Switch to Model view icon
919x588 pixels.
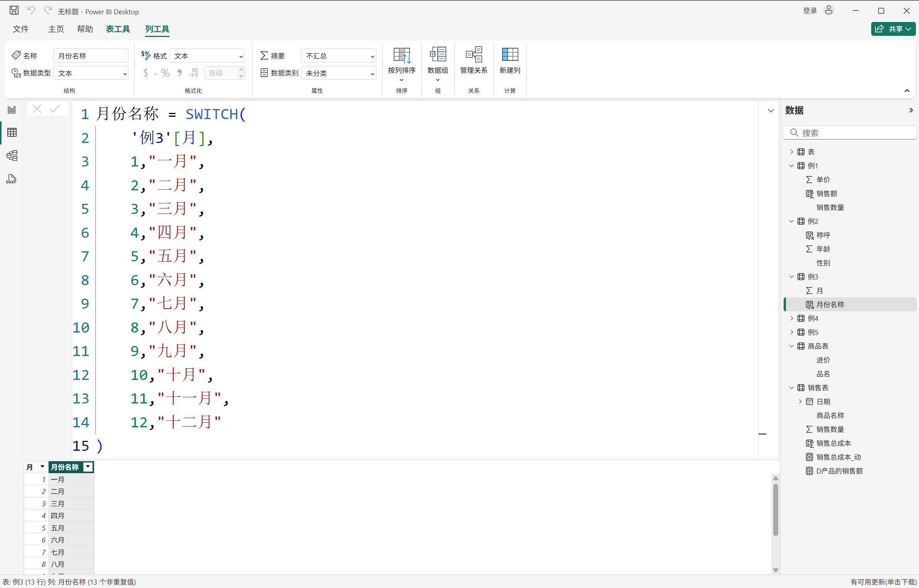(12, 156)
